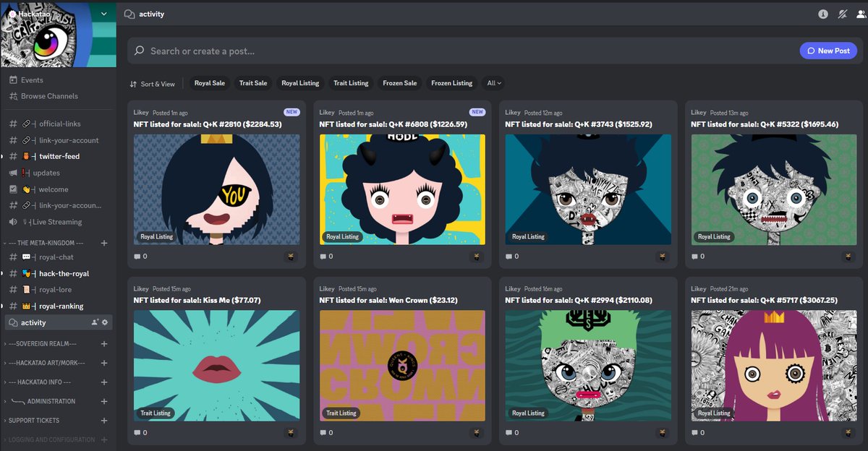The height and width of the screenshot is (451, 868).
Task: Click the reaction emoji on Q+K #2810 post
Action: (x=291, y=257)
